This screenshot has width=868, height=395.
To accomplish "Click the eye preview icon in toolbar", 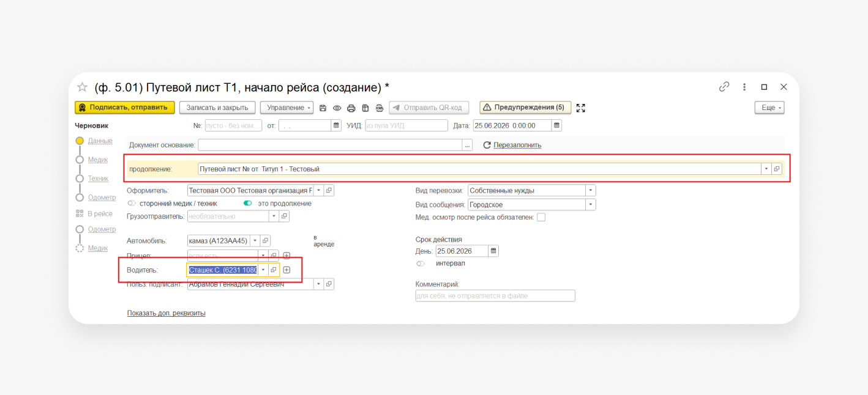I will [x=337, y=108].
